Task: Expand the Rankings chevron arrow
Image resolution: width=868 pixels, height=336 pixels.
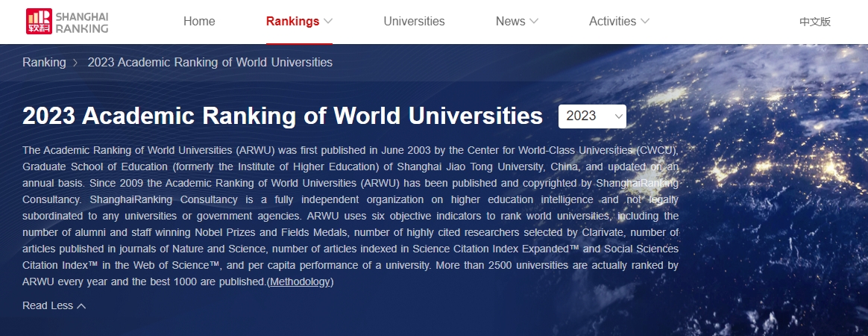Action: tap(327, 21)
